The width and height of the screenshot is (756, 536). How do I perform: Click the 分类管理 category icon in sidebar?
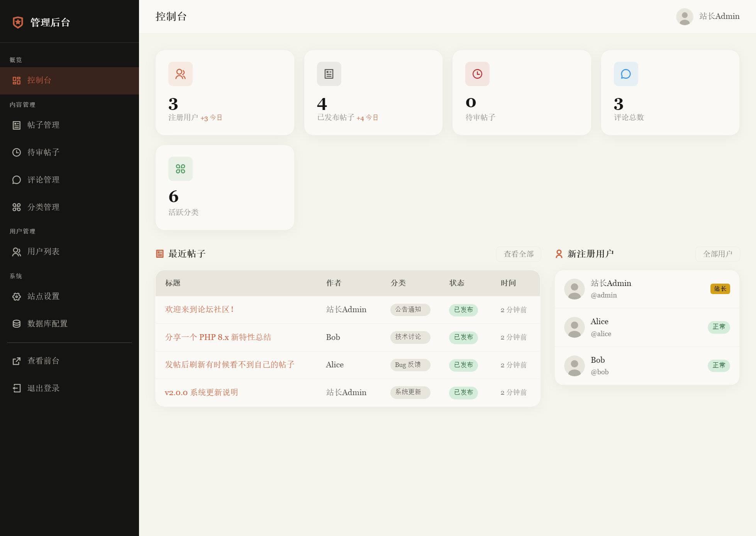[16, 207]
